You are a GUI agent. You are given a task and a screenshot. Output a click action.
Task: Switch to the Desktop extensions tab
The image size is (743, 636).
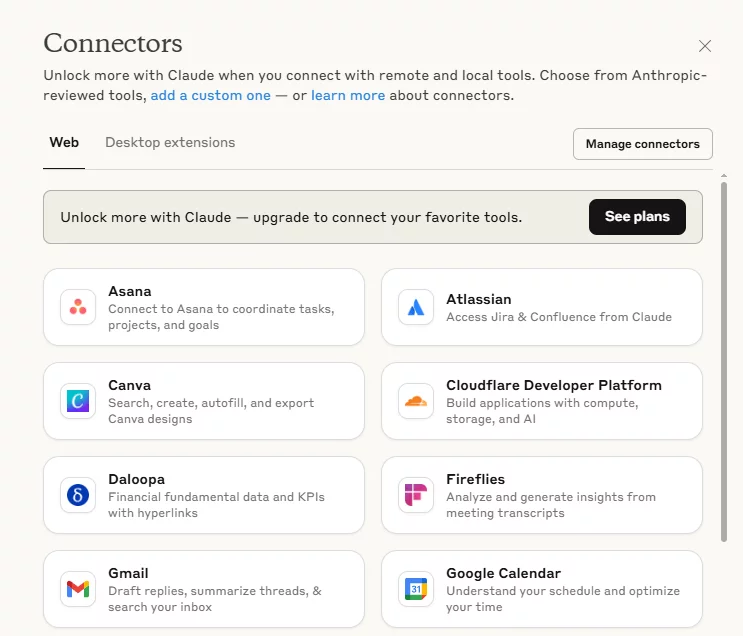170,143
